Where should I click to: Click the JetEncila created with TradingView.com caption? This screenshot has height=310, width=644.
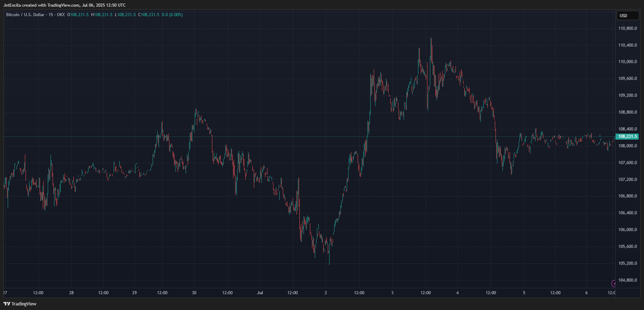(x=64, y=5)
